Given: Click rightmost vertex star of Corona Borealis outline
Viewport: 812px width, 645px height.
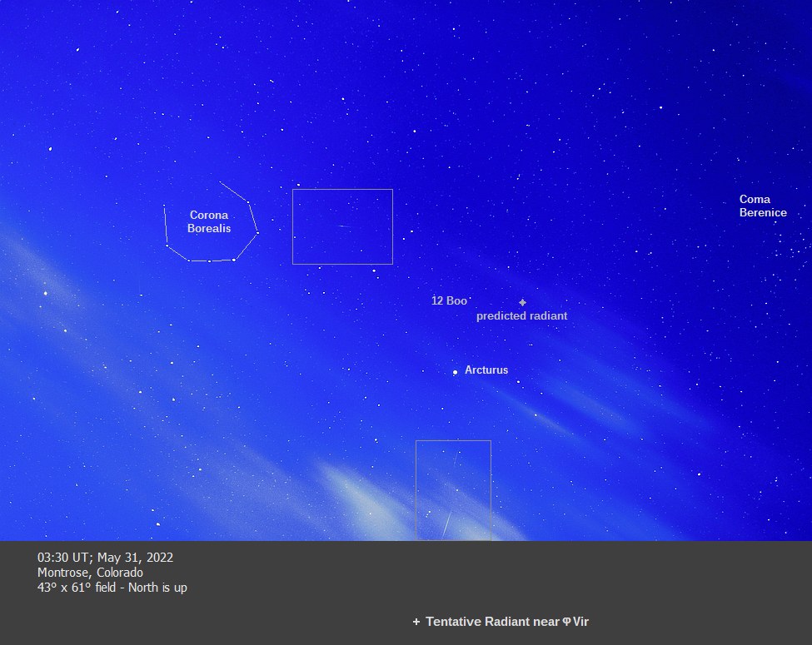Looking at the screenshot, I should [257, 232].
